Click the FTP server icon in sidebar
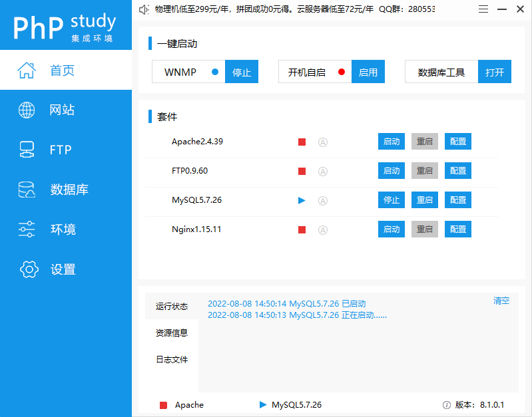532x417 pixels. (27, 150)
